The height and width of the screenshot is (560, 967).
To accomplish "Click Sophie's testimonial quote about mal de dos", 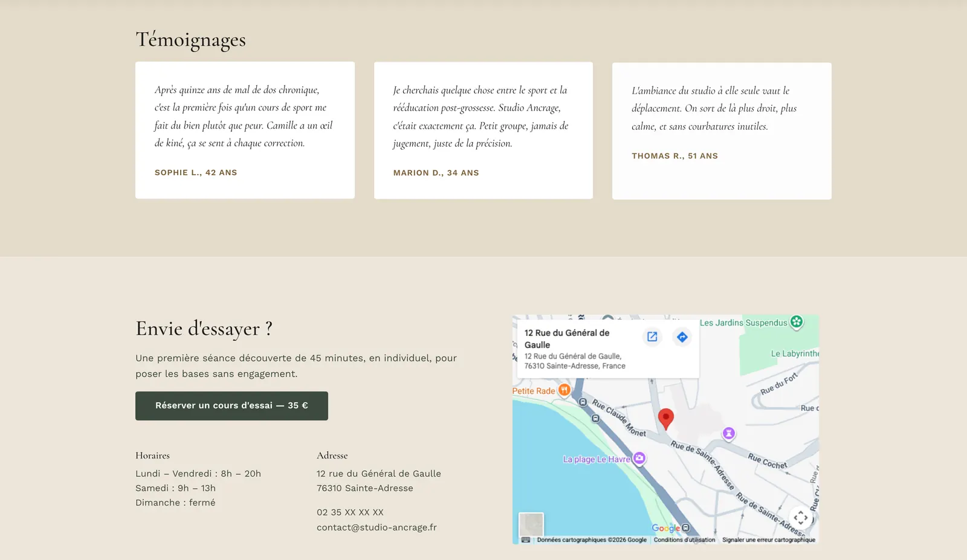I will tap(244, 117).
